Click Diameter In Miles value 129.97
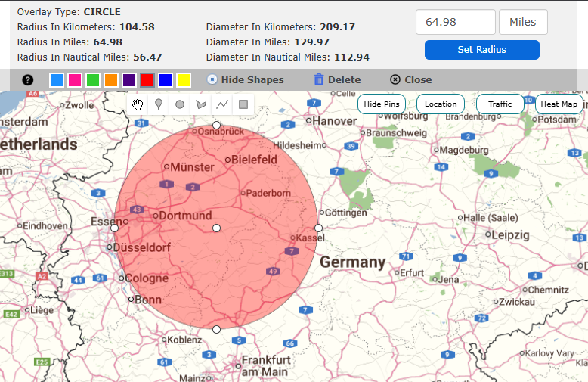This screenshot has height=382, width=588. [311, 42]
